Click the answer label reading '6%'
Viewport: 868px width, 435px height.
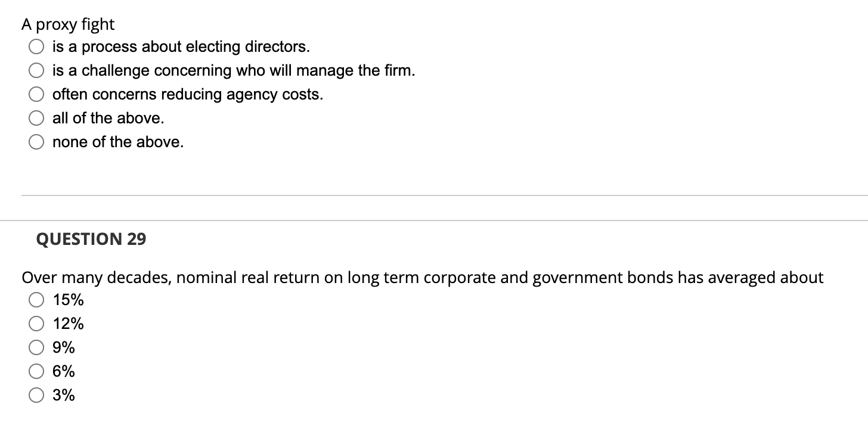63,370
